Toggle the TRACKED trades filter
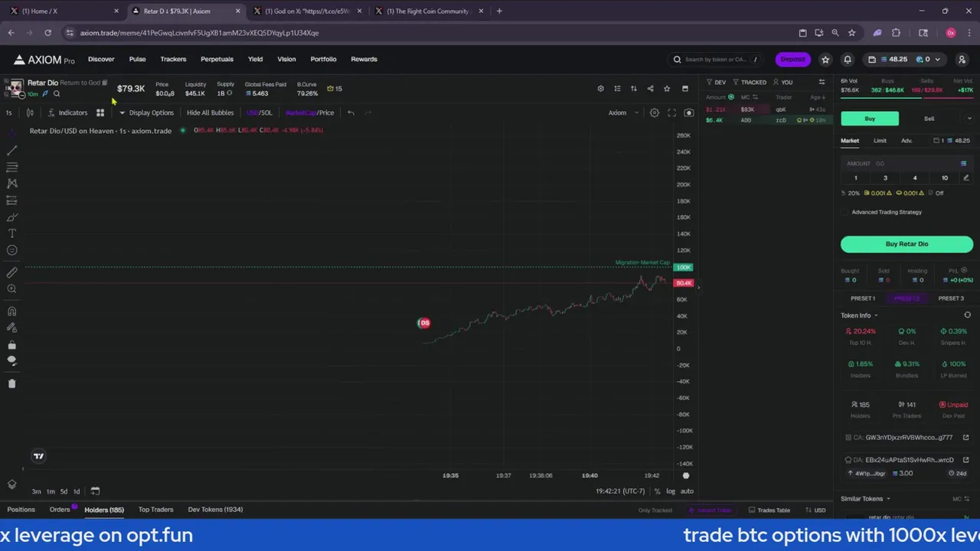980x551 pixels. [750, 83]
